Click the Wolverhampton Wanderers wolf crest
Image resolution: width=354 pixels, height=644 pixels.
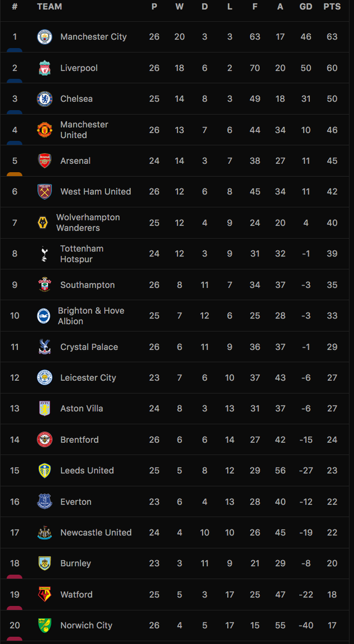[42, 223]
